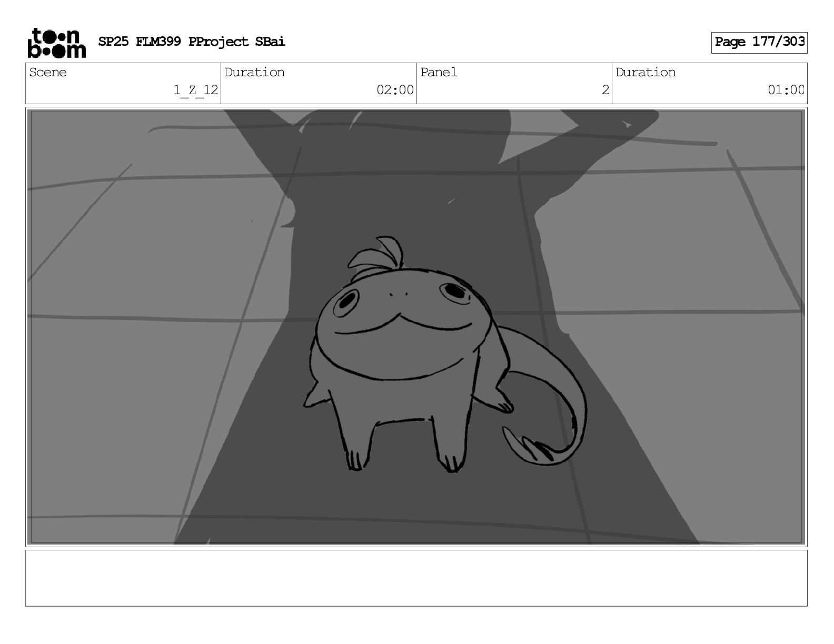Select scene duration value 02:00

(x=395, y=90)
